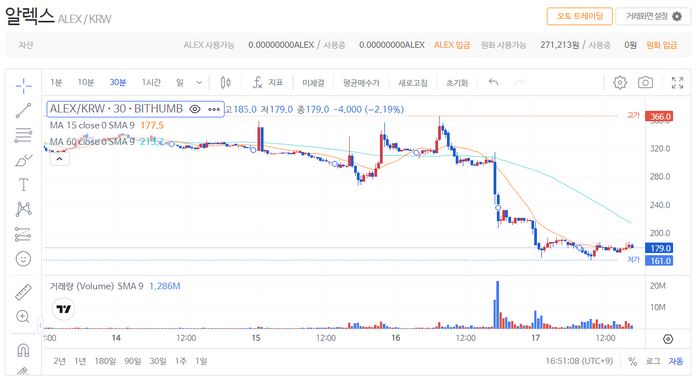This screenshot has height=377, width=700.
Task: Open timezone menu 16:51:08 (UTC+9)
Action: (x=579, y=361)
